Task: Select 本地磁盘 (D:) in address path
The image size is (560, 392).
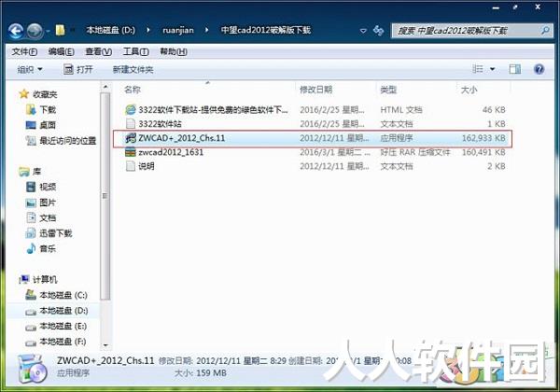Action: [110, 30]
